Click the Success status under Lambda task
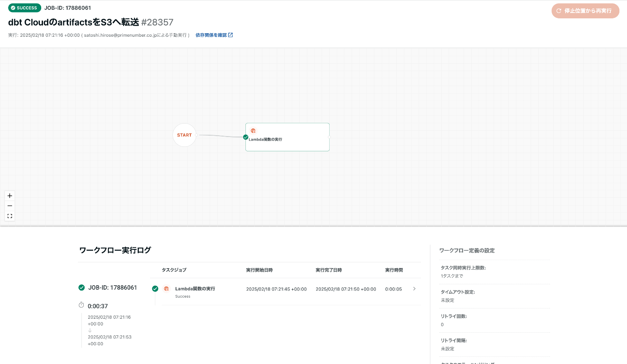 tap(183, 296)
